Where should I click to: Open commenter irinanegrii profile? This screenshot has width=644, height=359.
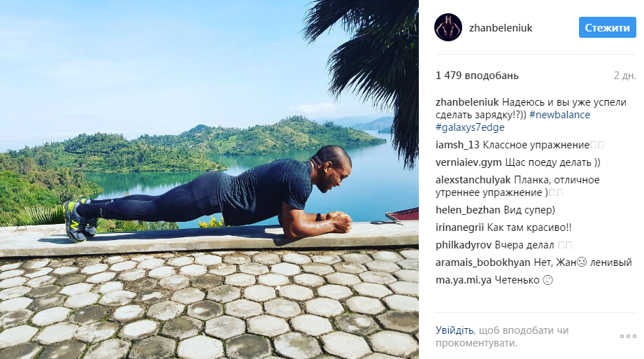pyautogui.click(x=459, y=227)
